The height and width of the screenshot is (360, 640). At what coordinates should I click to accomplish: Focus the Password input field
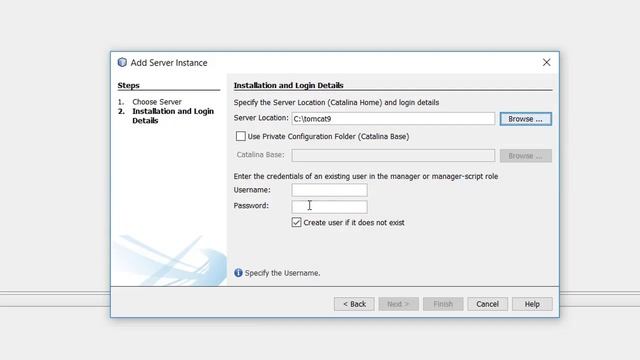coord(329,206)
